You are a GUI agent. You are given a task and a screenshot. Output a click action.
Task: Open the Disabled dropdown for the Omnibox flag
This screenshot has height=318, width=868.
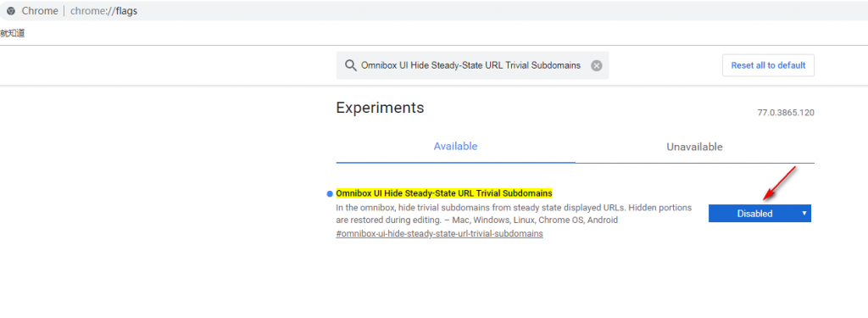[x=759, y=214]
